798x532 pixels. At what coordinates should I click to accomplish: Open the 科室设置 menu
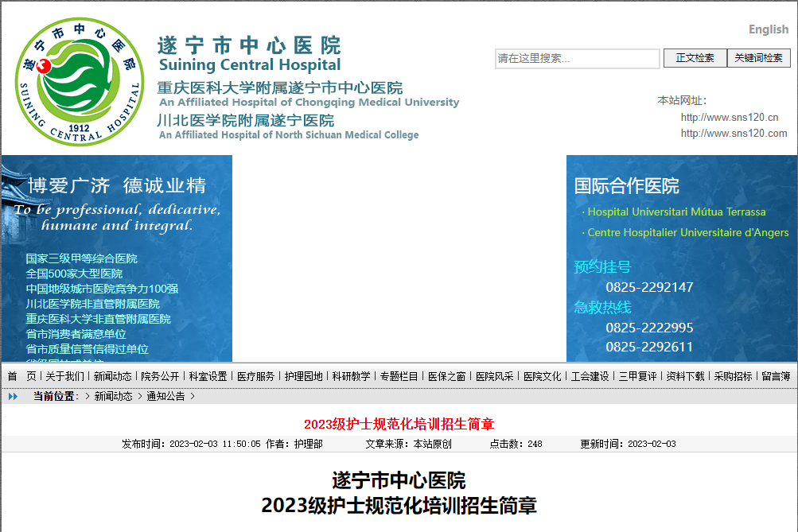point(208,376)
